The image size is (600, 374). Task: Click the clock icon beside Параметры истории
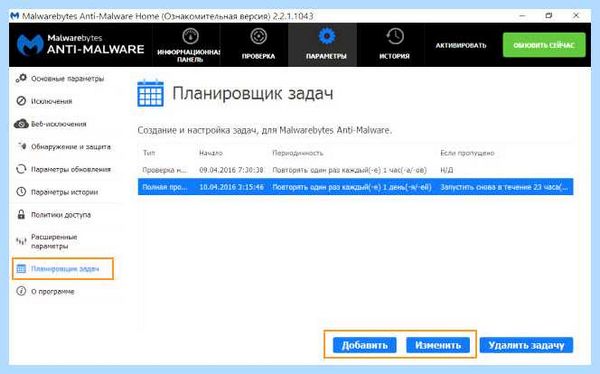coord(21,192)
